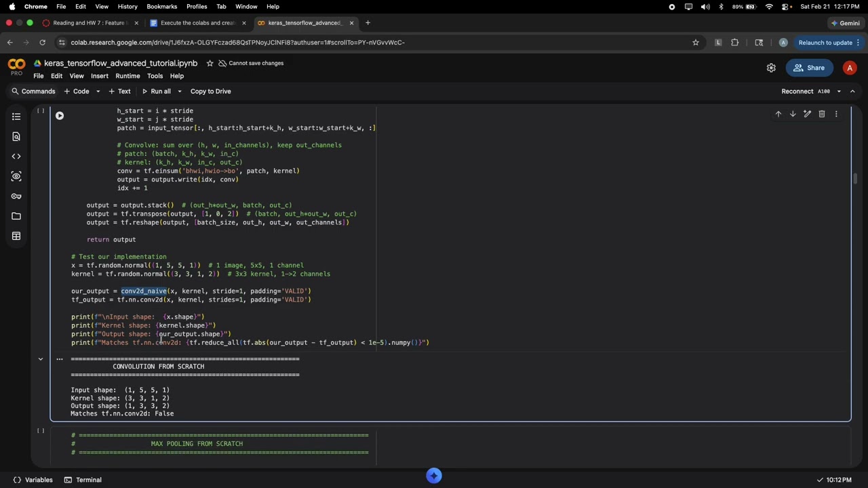Viewport: 868px width, 488px height.
Task: Click Cannot save changes notice
Action: (251, 63)
